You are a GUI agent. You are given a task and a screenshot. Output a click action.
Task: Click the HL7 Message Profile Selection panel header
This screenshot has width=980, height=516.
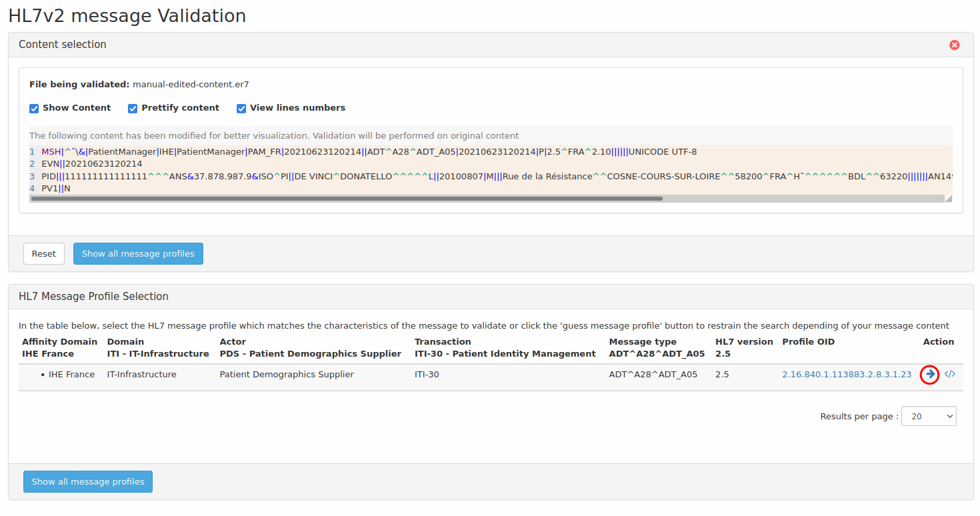[x=93, y=297]
